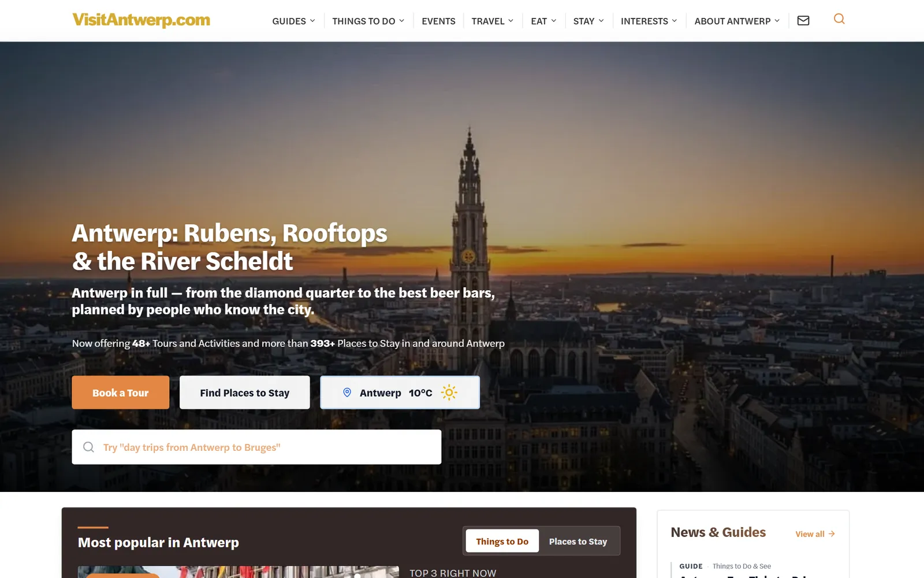Click the View all arrow icon

pyautogui.click(x=832, y=534)
